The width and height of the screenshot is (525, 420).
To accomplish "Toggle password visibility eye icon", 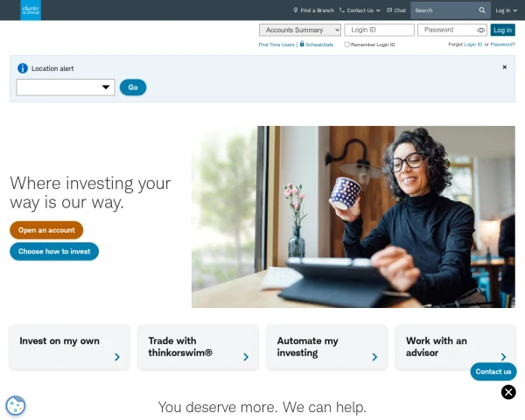I will [480, 30].
